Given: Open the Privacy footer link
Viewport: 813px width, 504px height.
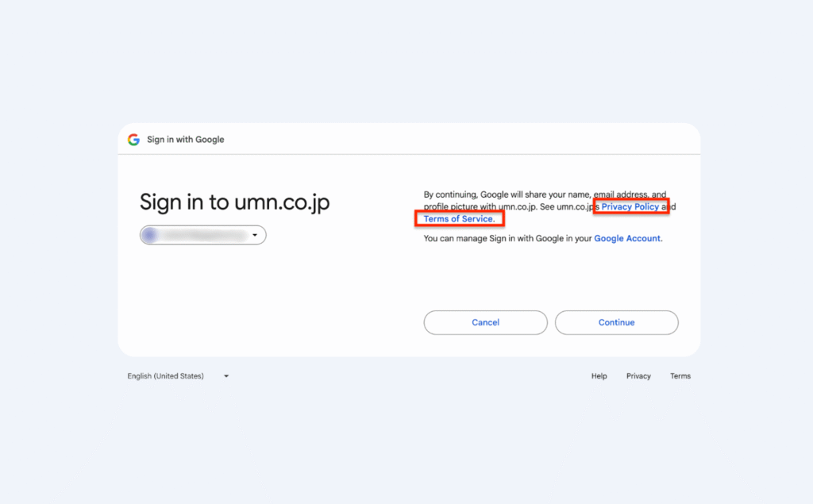Looking at the screenshot, I should pyautogui.click(x=638, y=376).
